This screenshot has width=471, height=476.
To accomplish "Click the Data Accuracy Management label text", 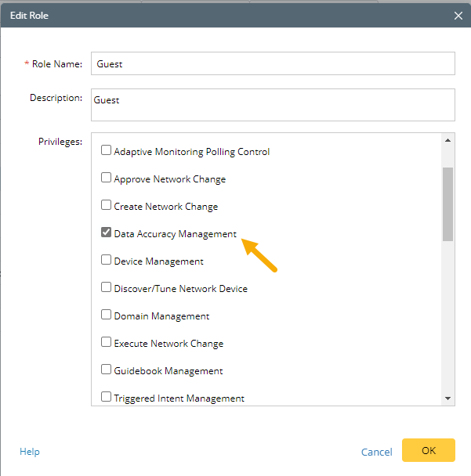I will tap(175, 234).
